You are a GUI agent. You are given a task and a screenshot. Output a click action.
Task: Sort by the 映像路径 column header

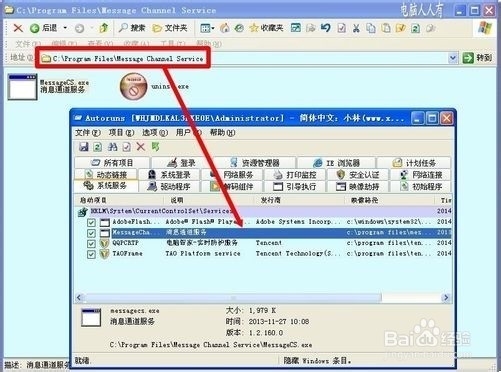pos(390,200)
